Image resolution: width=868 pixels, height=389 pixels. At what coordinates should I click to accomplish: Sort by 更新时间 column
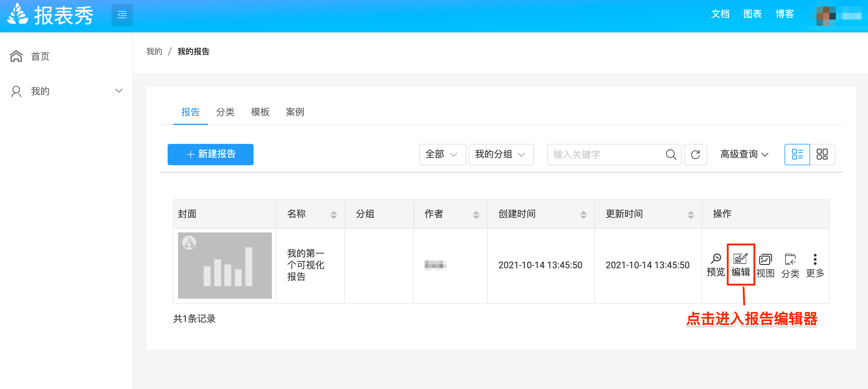pos(690,215)
